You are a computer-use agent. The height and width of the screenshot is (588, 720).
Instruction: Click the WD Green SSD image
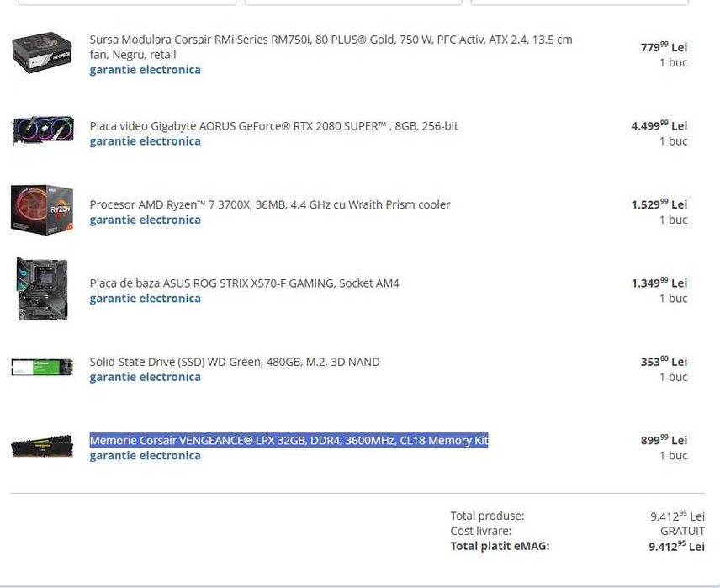(x=42, y=368)
